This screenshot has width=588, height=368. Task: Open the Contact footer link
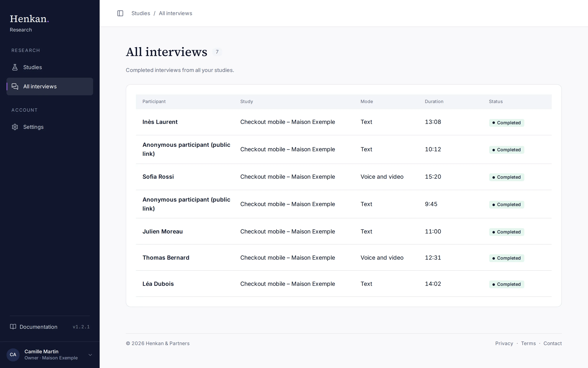552,343
